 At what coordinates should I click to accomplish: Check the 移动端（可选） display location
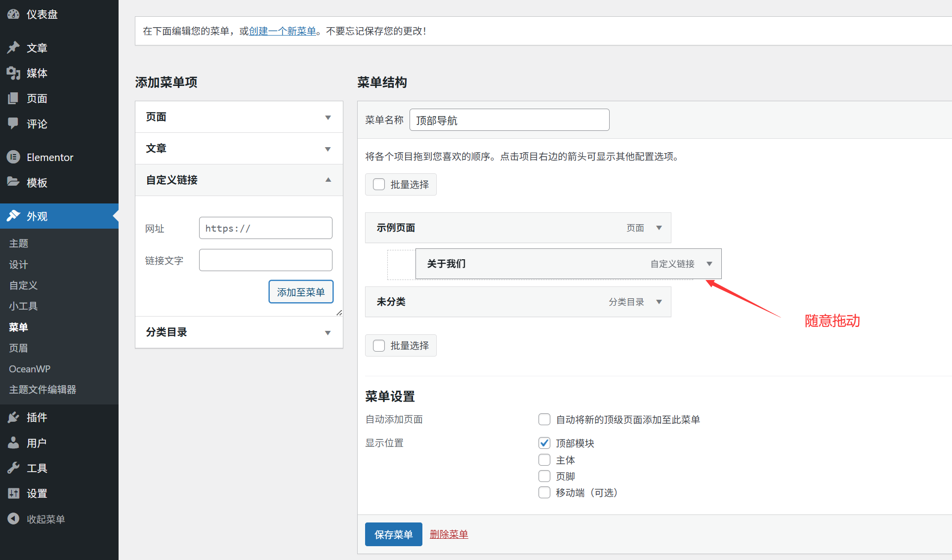[544, 492]
